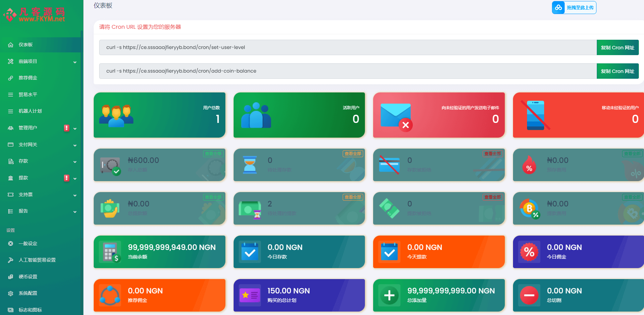Click the red alert badge on 管理用户
644x315 pixels.
[x=67, y=128]
